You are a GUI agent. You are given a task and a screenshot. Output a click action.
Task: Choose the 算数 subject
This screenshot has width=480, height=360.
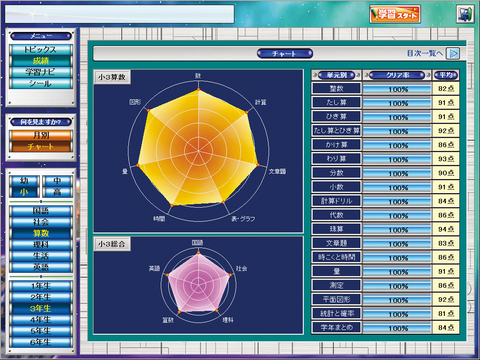coord(41,234)
